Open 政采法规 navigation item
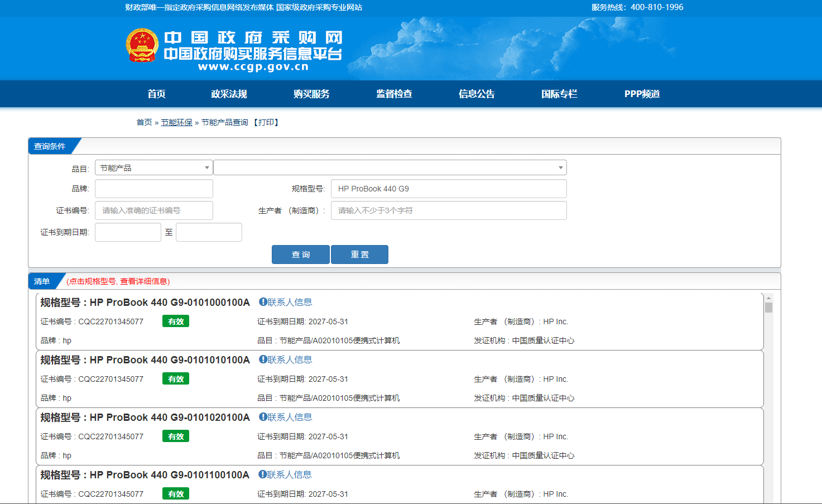This screenshot has height=504, width=822. coord(229,94)
